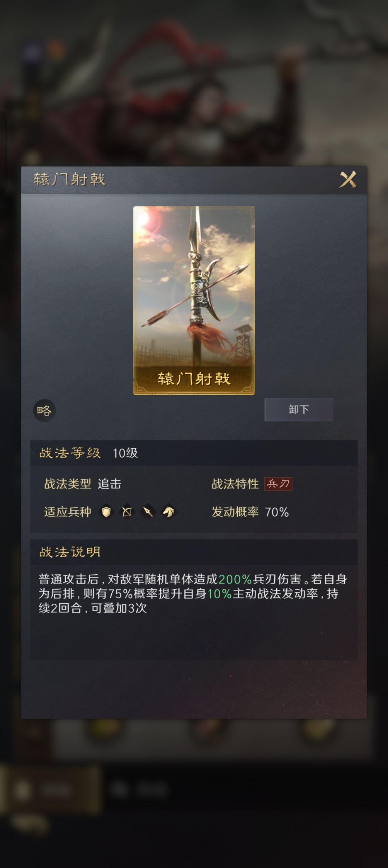Tap the red 兵刃 trait tag
The width and height of the screenshot is (388, 868).
pyautogui.click(x=278, y=484)
